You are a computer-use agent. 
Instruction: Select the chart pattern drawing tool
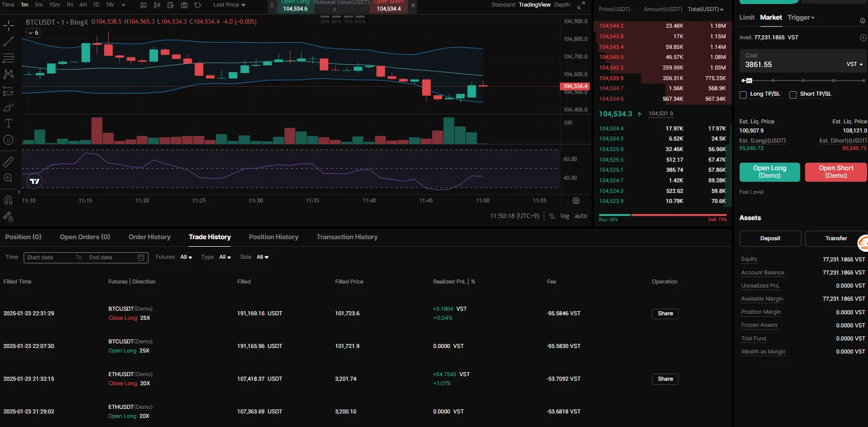tap(9, 75)
